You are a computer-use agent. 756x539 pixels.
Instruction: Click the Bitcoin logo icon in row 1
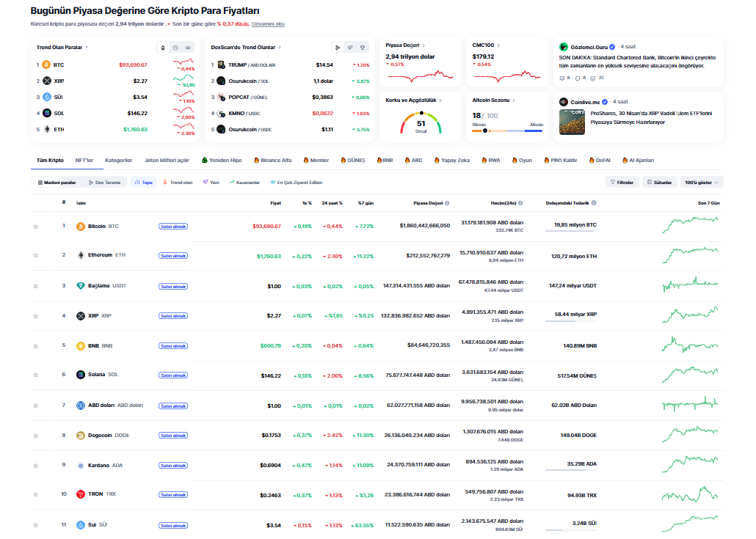coord(81,226)
